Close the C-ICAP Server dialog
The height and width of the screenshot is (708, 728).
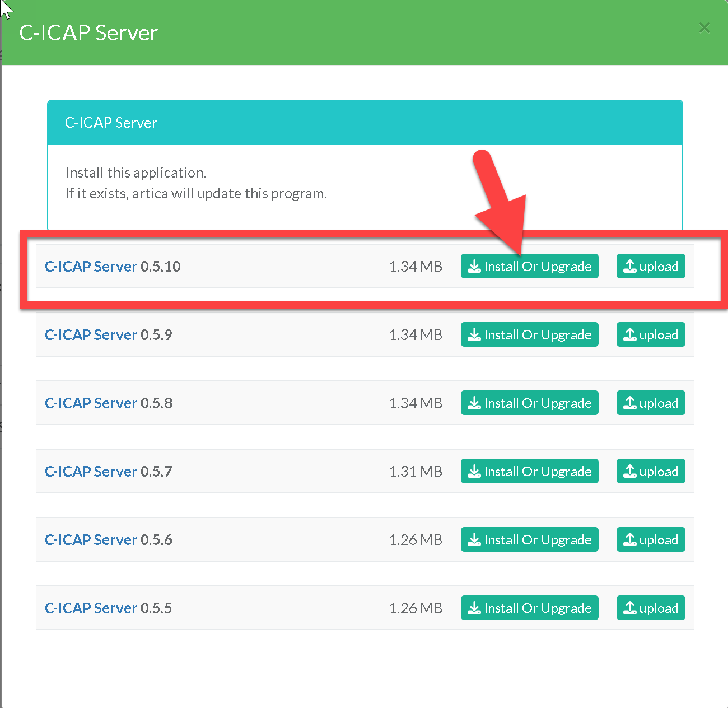click(704, 28)
